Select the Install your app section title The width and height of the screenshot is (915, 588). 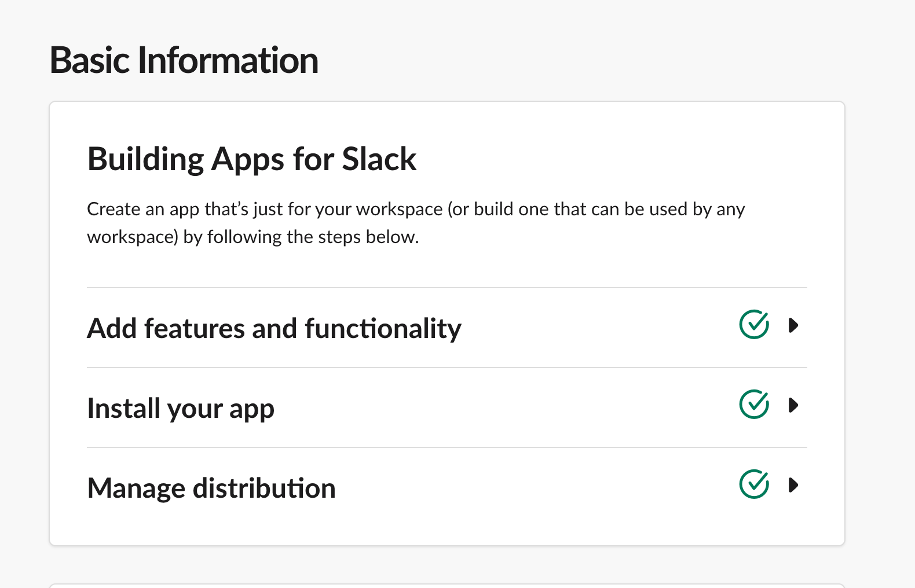181,409
